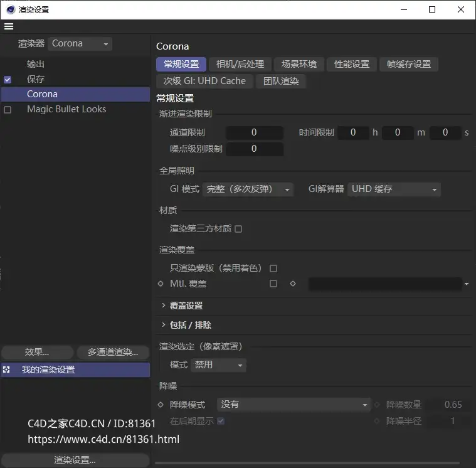Click the 时间限制 seconds field
The width and height of the screenshot is (476, 468).
[x=445, y=133]
